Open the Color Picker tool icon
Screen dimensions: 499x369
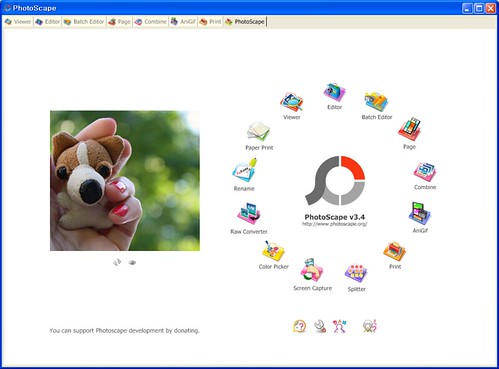click(x=273, y=251)
